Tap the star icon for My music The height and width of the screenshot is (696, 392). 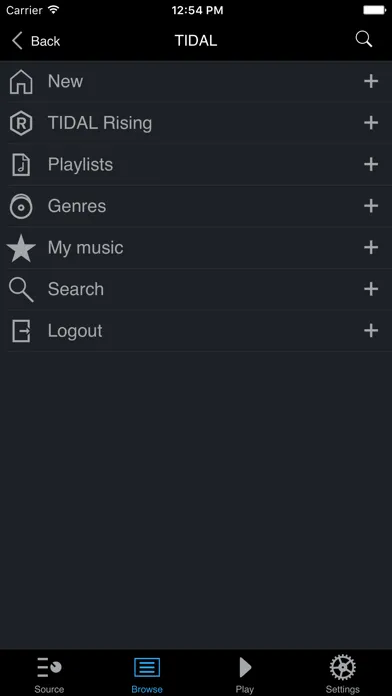click(21, 248)
